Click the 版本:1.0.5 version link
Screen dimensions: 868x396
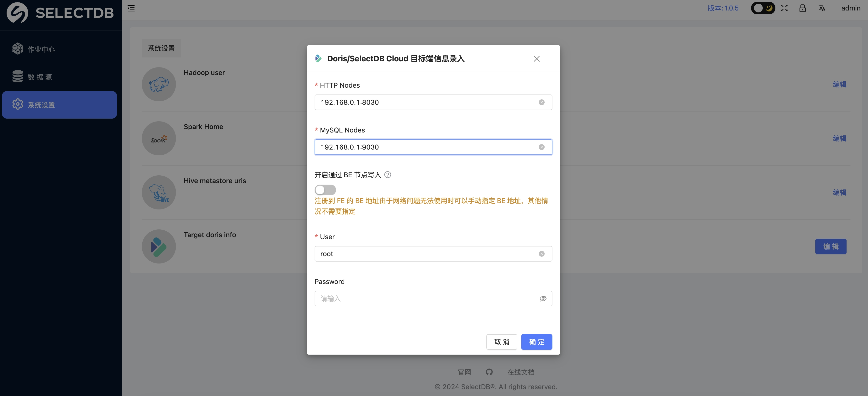coord(723,8)
